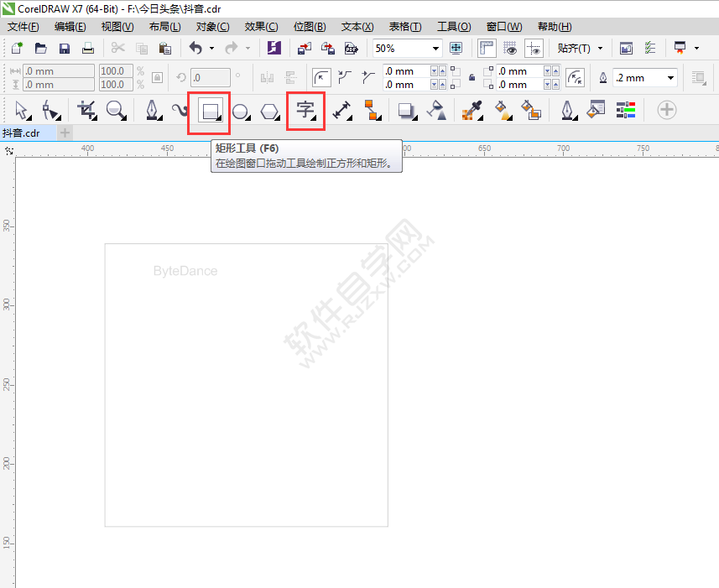Image resolution: width=719 pixels, height=588 pixels.
Task: Select the Rectangle tool
Action: [208, 111]
